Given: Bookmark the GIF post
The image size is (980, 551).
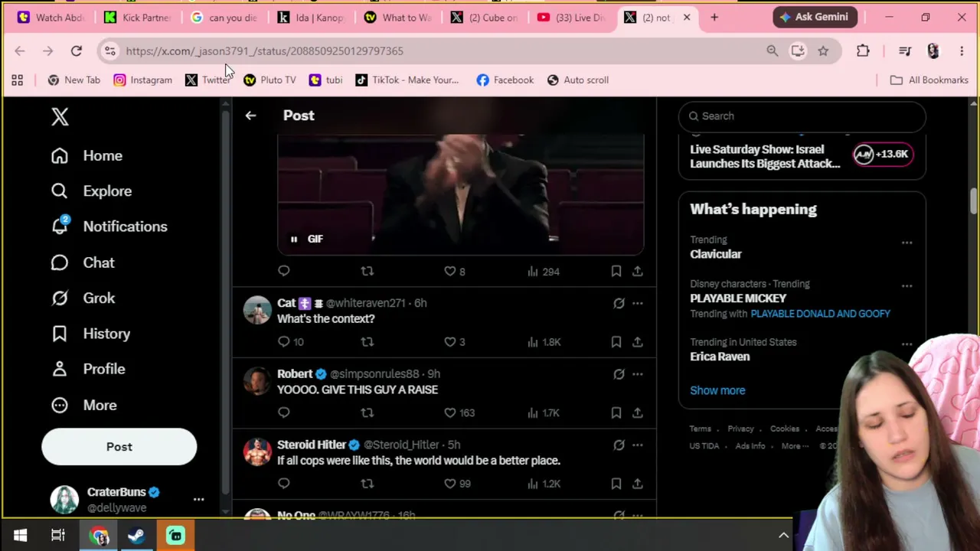Looking at the screenshot, I should coord(616,271).
